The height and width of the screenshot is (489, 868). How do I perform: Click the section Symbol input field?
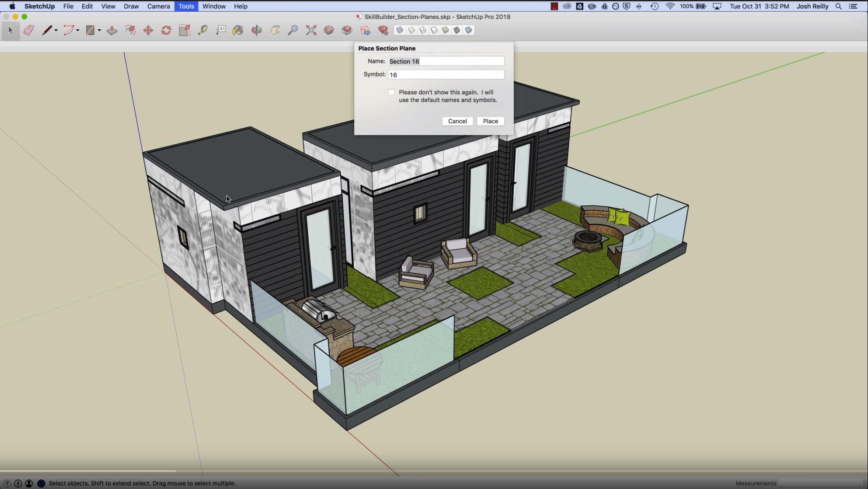point(446,75)
